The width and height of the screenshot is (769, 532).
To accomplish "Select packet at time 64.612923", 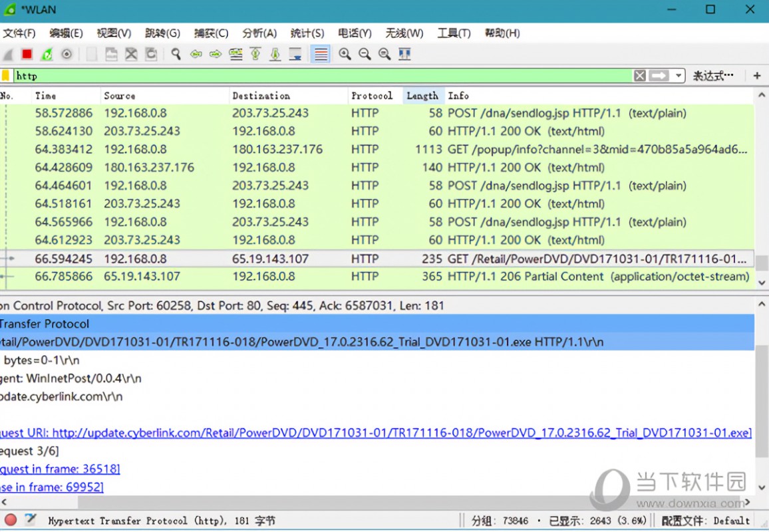I will tap(377, 240).
